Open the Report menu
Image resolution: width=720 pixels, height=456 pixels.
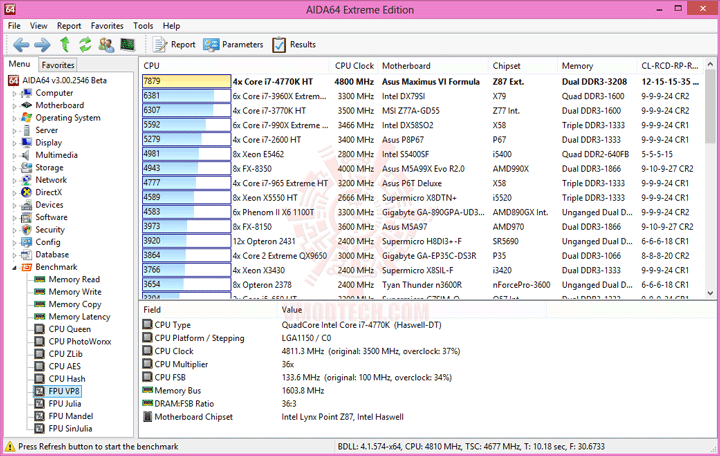69,26
